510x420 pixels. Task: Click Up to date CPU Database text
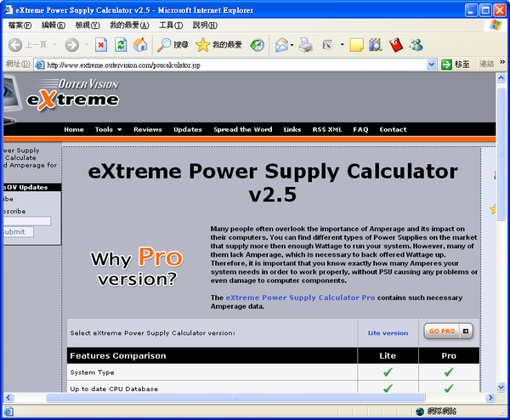[x=114, y=389]
